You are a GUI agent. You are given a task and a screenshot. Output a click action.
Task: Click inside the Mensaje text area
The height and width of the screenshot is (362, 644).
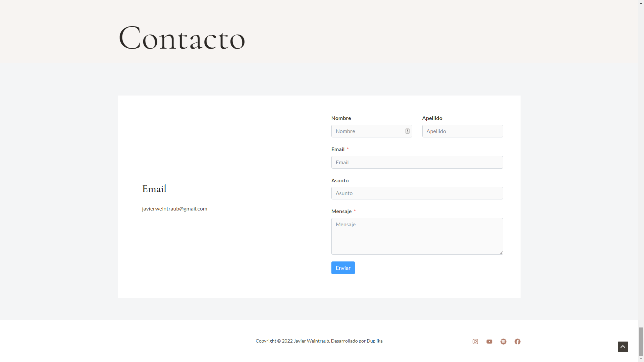tap(417, 236)
